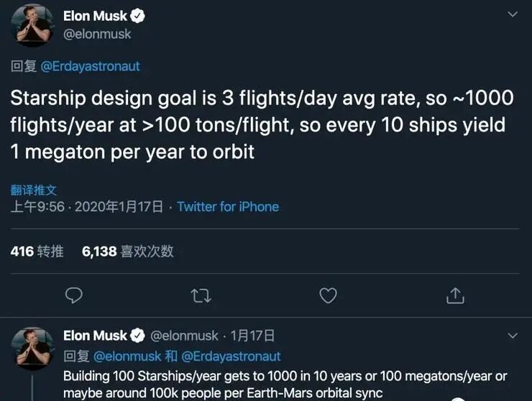Open the @Erdayastronaut mention in main tweet
The image size is (532, 401).
coord(90,66)
